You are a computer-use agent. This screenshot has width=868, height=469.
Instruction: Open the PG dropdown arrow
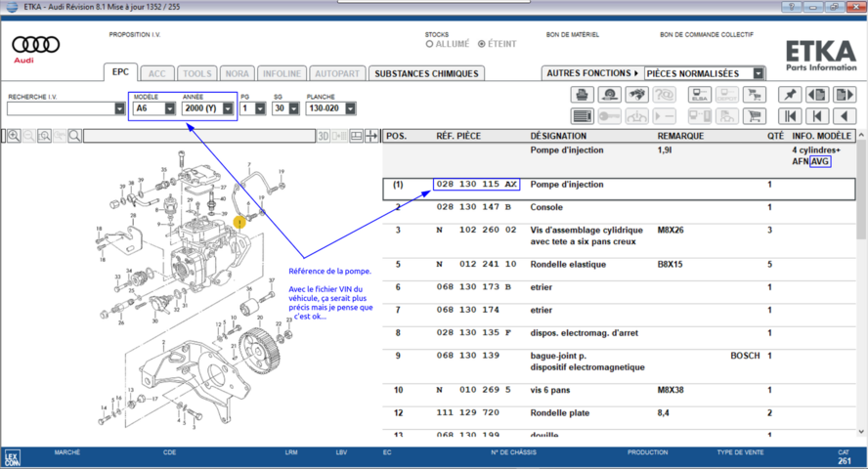(x=260, y=109)
